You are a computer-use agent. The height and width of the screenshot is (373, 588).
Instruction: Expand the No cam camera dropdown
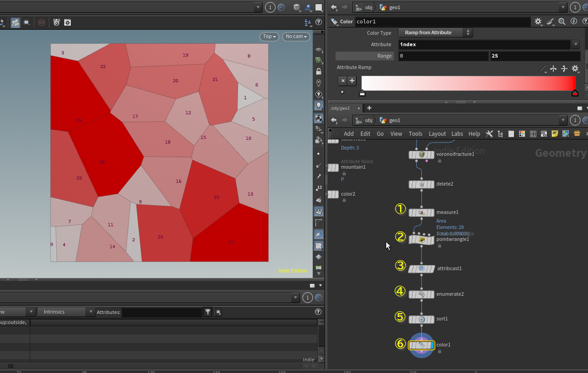click(296, 37)
